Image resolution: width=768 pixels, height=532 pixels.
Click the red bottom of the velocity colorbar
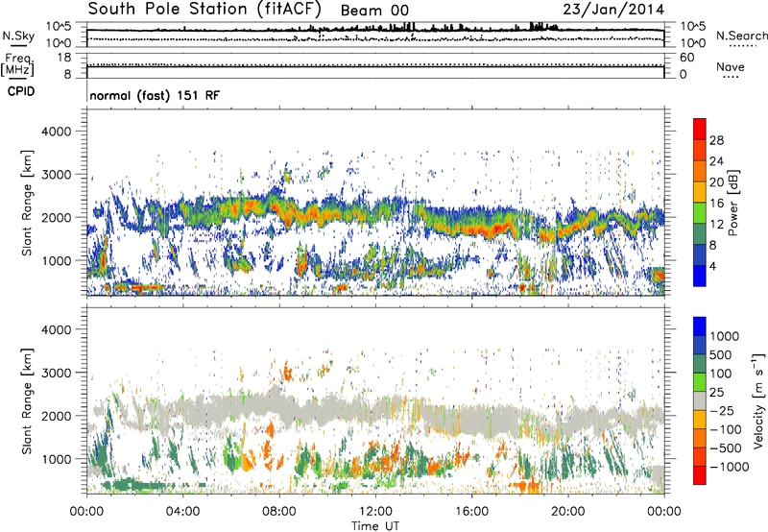(x=700, y=475)
